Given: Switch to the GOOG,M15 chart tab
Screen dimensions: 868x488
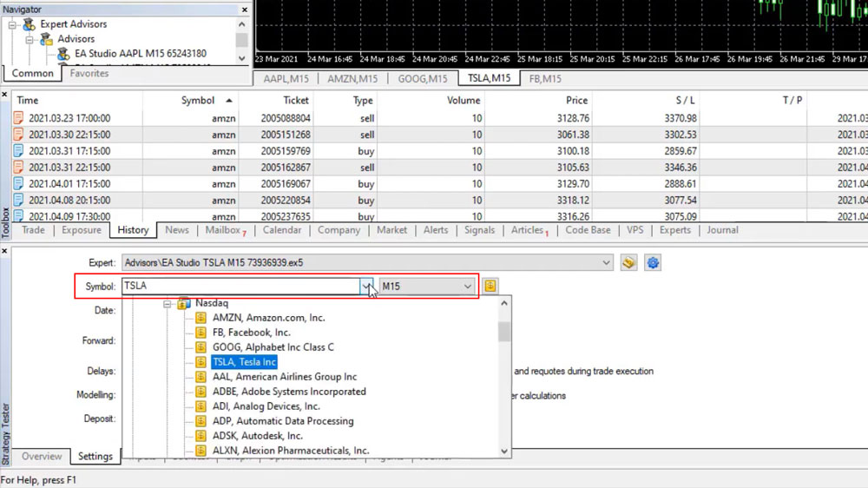Looking at the screenshot, I should coord(423,79).
